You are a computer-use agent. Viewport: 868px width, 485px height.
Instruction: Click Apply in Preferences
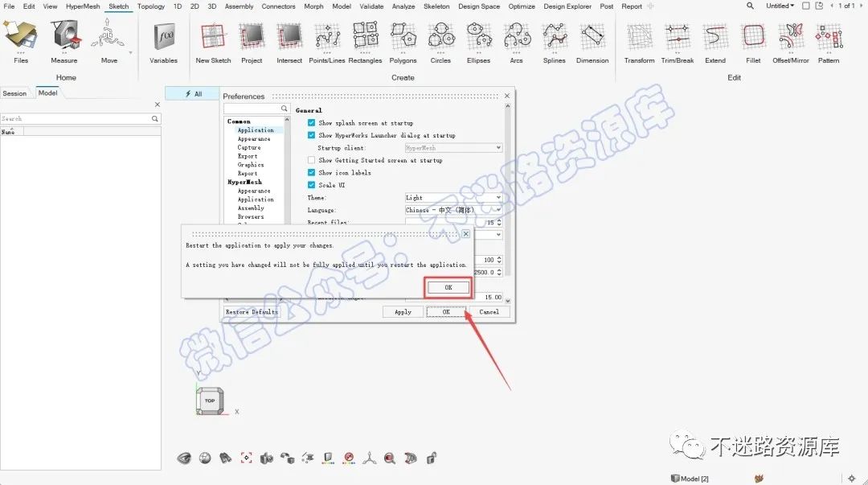[403, 312]
